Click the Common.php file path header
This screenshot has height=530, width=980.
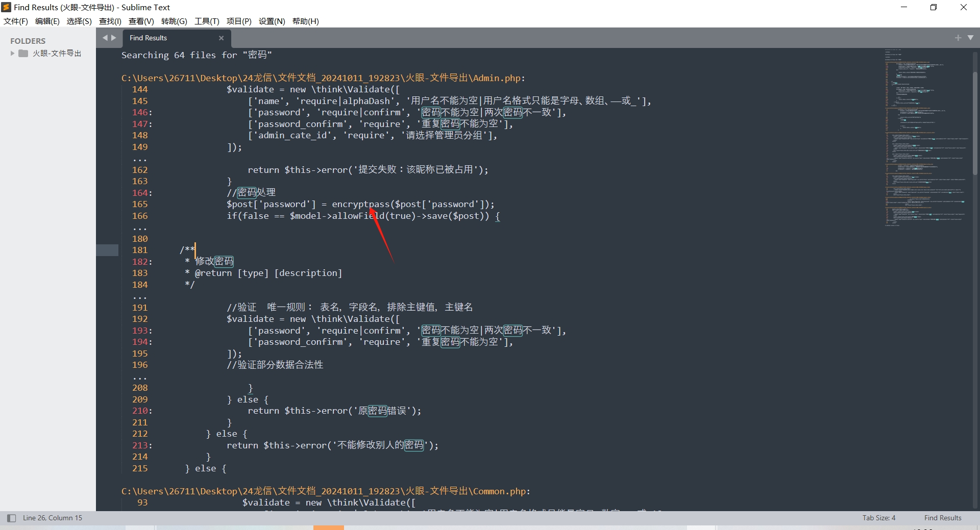(326, 491)
